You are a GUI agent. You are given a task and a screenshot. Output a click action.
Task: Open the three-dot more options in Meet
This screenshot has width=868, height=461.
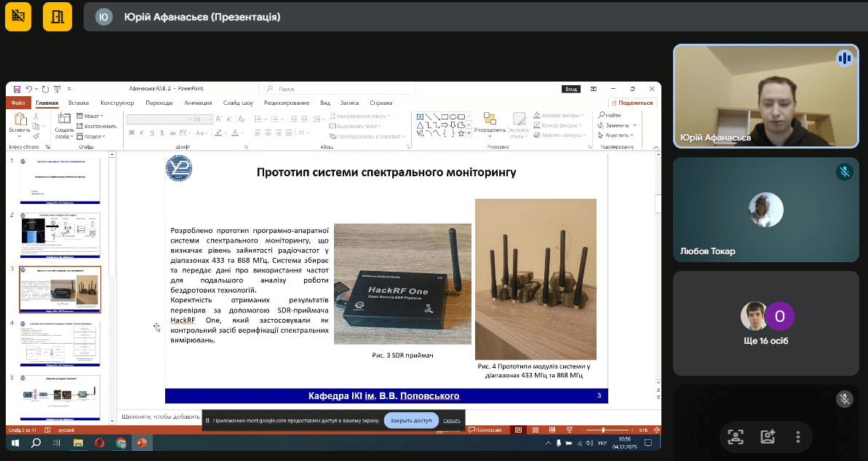tap(798, 436)
